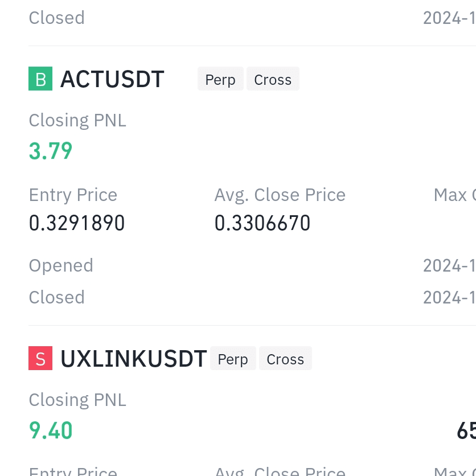
Task: Click the Cross tag beside UXLINKUSDT
Action: click(285, 359)
